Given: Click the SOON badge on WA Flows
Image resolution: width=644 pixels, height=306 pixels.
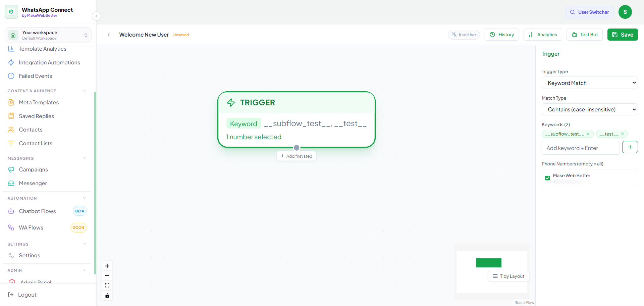Looking at the screenshot, I should pos(78,227).
